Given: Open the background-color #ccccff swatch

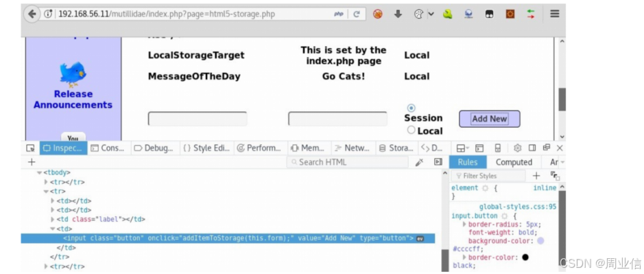Looking at the screenshot, I should pyautogui.click(x=540, y=240).
